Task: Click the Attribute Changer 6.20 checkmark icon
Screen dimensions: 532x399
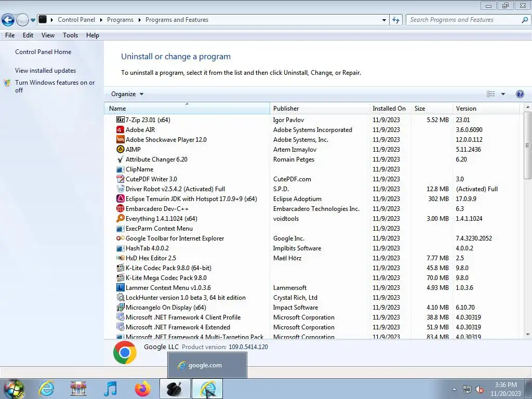Action: coord(120,159)
